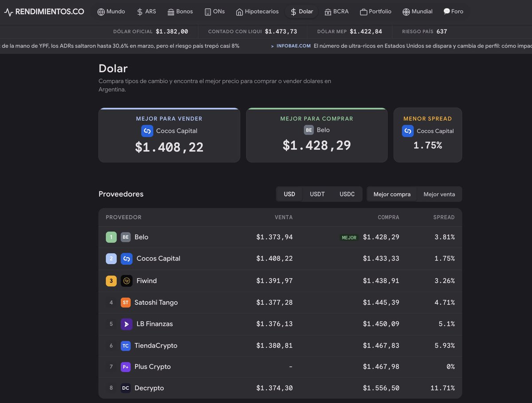Click the bank icon beside BCRA
Viewport: 532px width, 403px height.
coord(328,12)
